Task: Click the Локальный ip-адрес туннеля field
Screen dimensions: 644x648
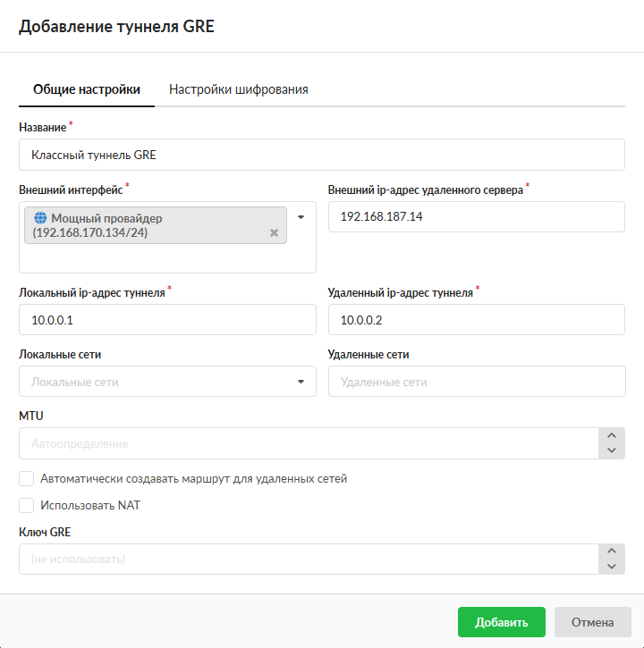Action: pos(167,319)
